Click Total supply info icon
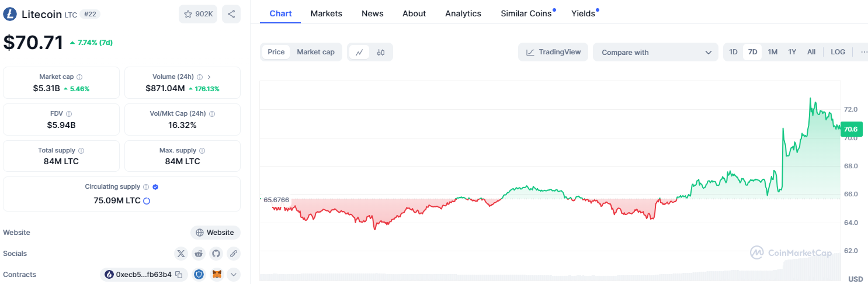Image resolution: width=868 pixels, height=284 pixels. tap(81, 151)
